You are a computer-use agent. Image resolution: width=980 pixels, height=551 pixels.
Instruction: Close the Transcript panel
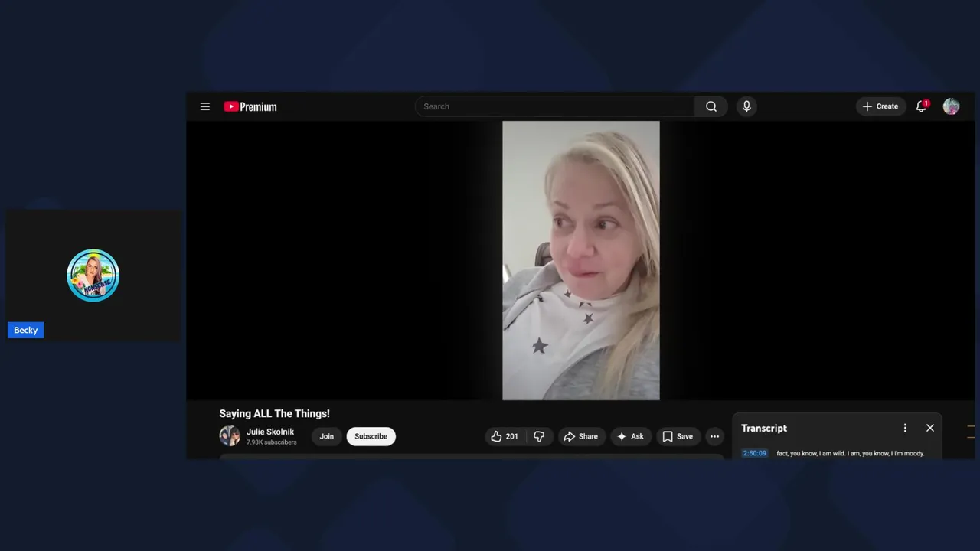click(930, 428)
